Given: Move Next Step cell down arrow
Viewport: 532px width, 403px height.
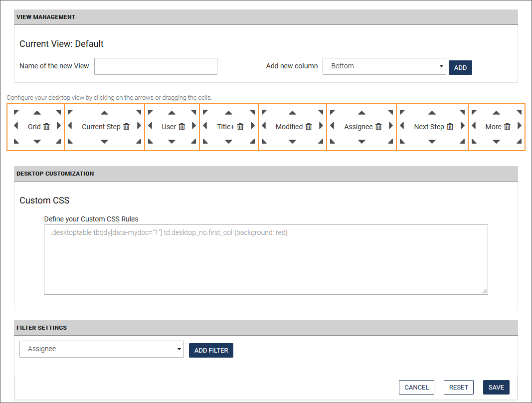Looking at the screenshot, I should click(x=432, y=142).
